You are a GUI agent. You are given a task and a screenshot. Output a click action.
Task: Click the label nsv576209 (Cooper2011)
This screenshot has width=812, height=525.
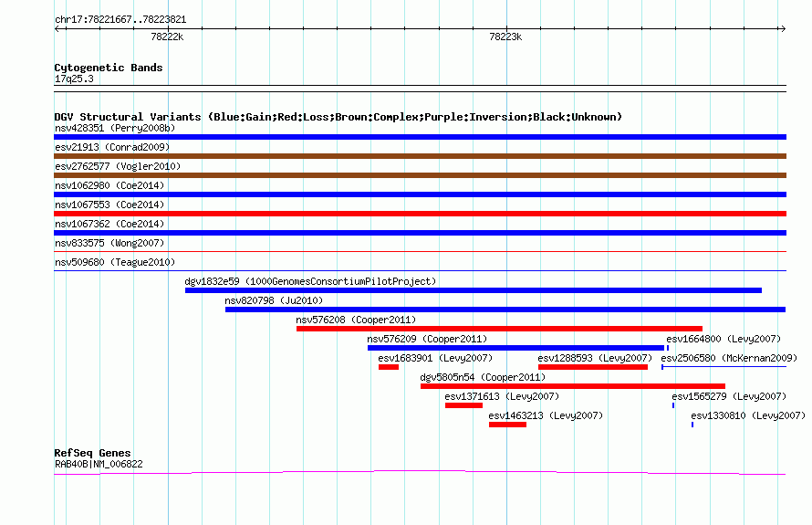coord(427,339)
